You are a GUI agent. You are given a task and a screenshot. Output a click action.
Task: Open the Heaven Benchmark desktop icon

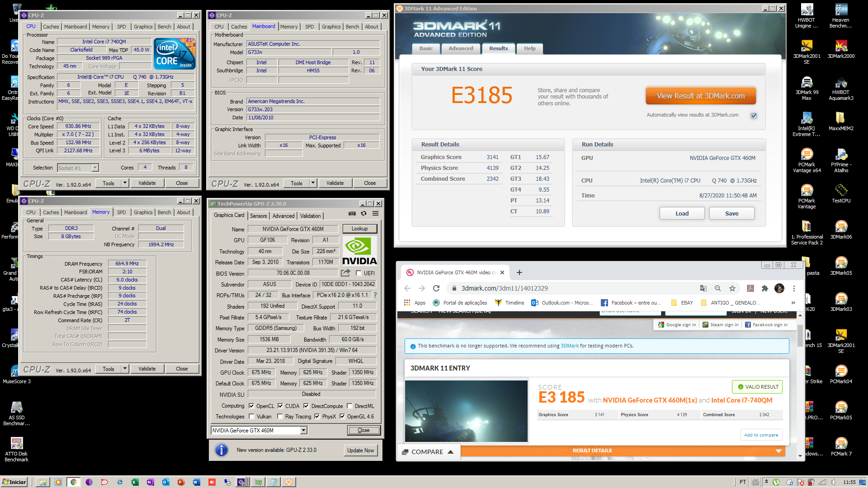(841, 16)
